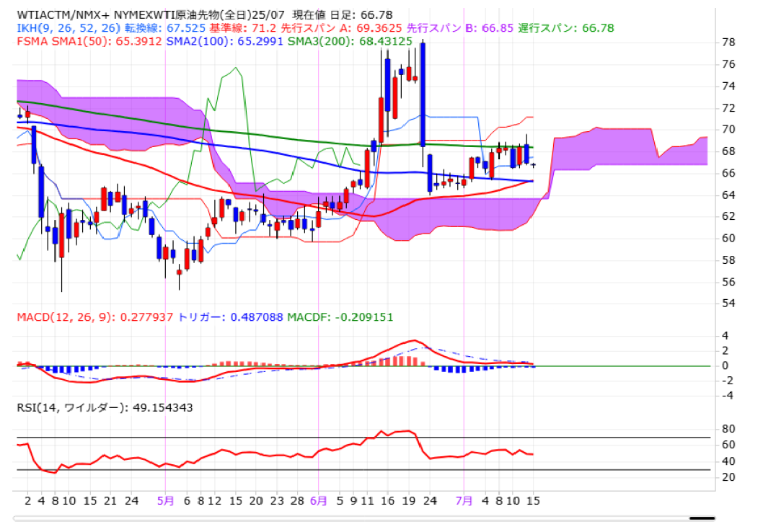
Task: Select the 基準線: 71.2 legend entry
Action: (x=242, y=28)
